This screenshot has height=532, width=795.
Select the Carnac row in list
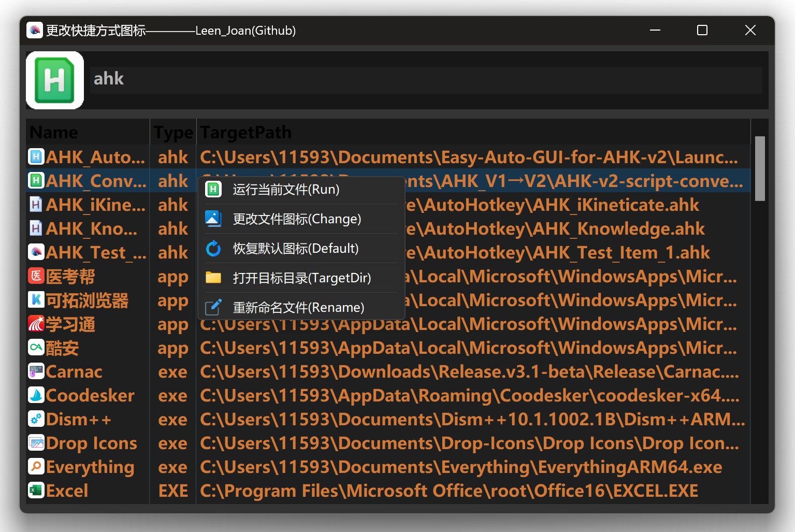point(74,372)
